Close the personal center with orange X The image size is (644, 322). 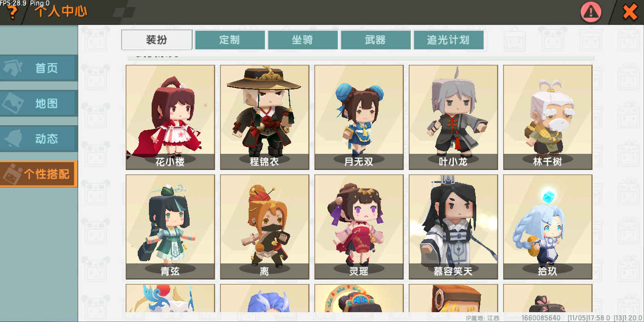(630, 12)
